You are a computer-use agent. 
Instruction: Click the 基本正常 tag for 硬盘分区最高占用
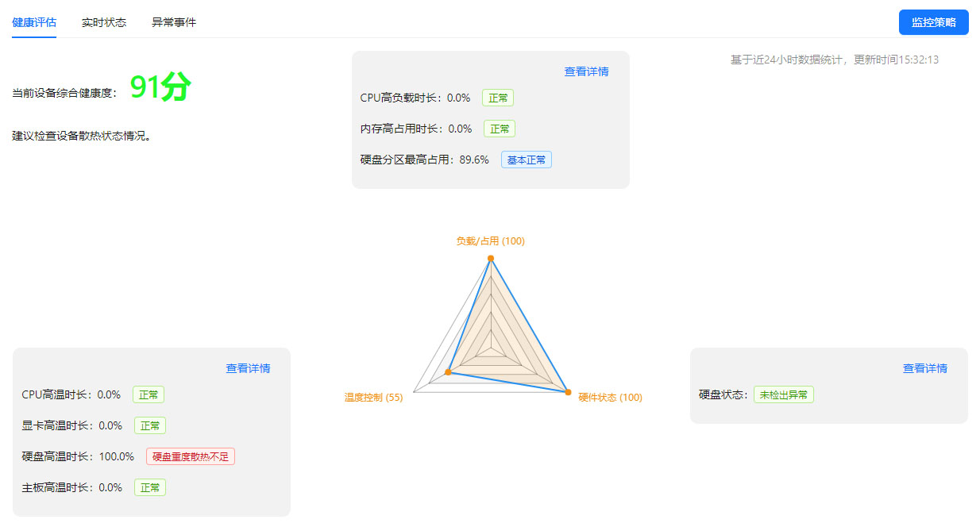click(526, 160)
